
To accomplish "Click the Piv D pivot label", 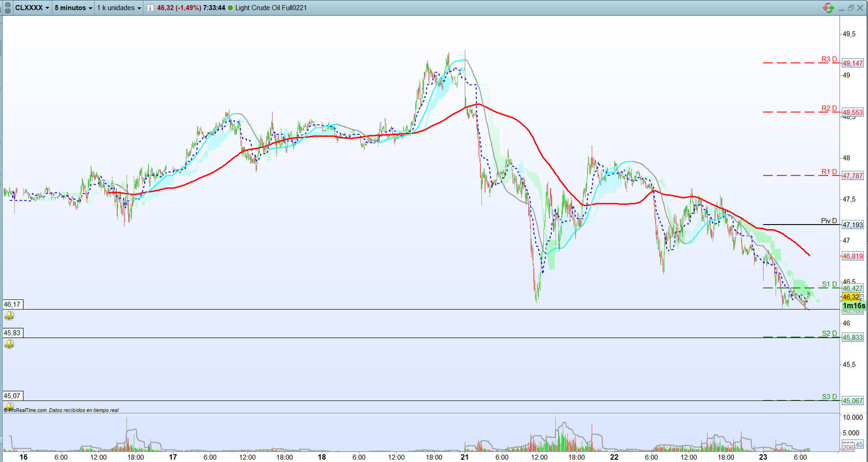I will pyautogui.click(x=829, y=221).
